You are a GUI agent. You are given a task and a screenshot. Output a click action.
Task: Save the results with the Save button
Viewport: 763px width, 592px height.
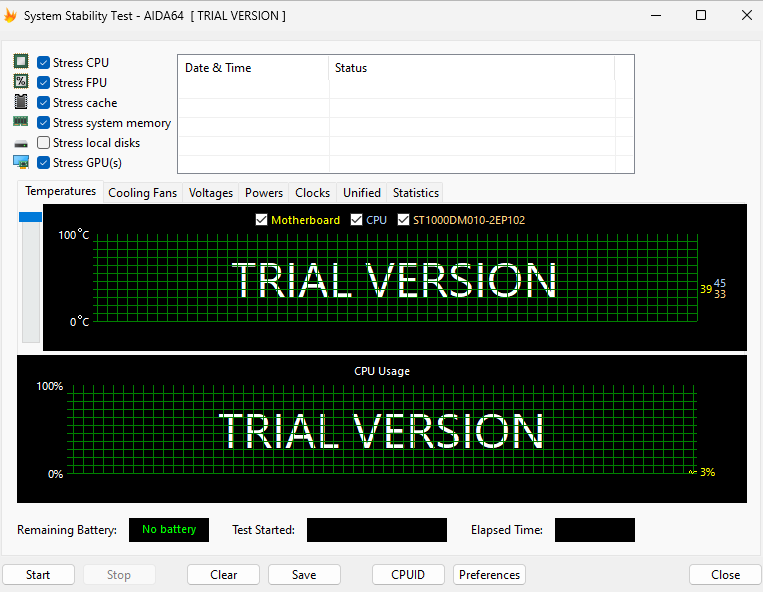click(304, 574)
